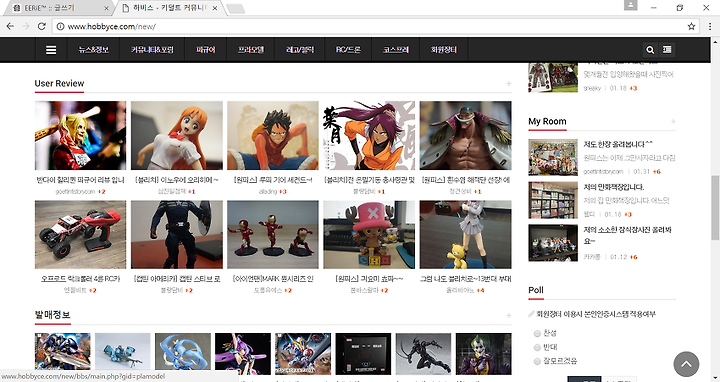The height and width of the screenshot is (382, 720).
Task: Click the manga bookshelf thumbnail in My Room
Action: [x=553, y=200]
